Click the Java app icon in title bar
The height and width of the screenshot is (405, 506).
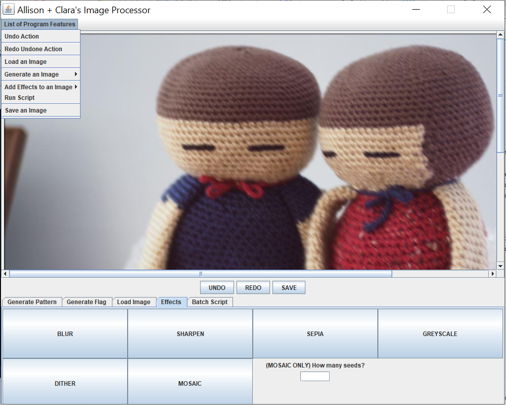pos(8,9)
